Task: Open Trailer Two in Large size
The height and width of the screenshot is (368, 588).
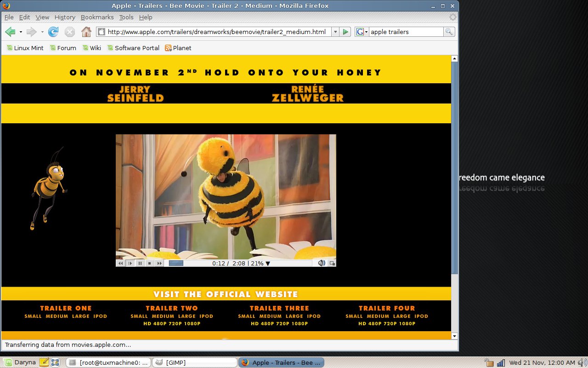Action: [x=187, y=316]
